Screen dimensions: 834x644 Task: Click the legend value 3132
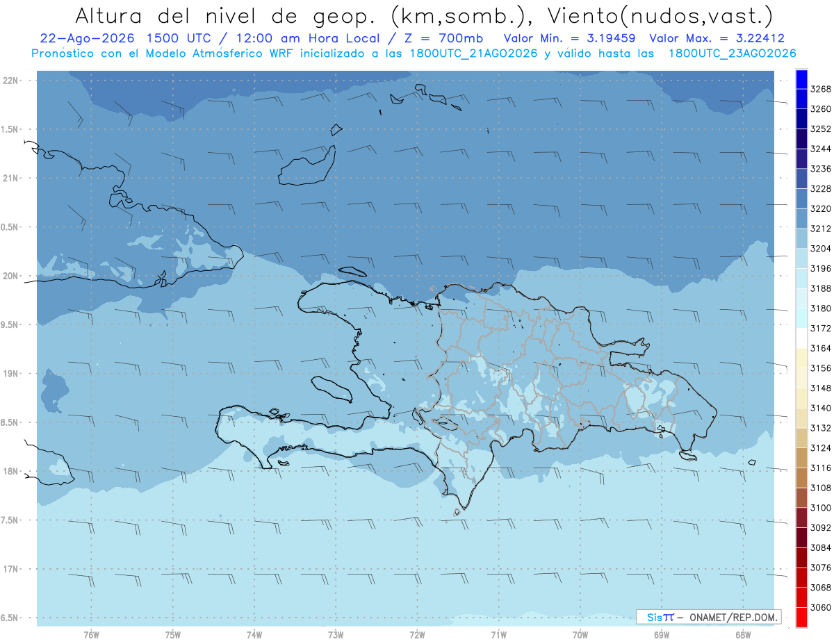click(820, 428)
